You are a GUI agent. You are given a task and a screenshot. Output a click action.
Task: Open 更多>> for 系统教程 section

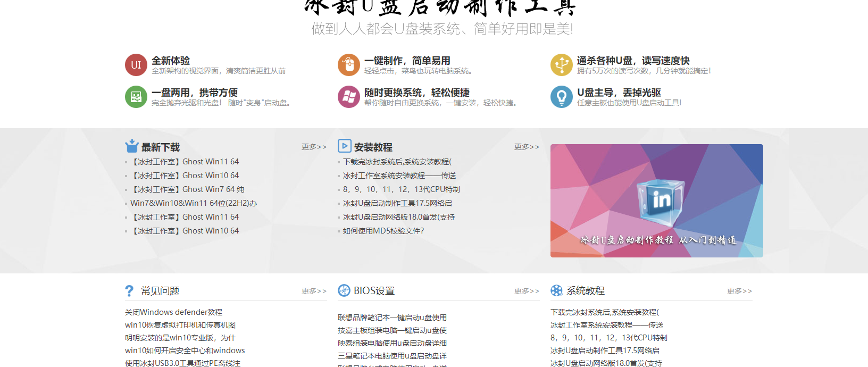click(740, 291)
